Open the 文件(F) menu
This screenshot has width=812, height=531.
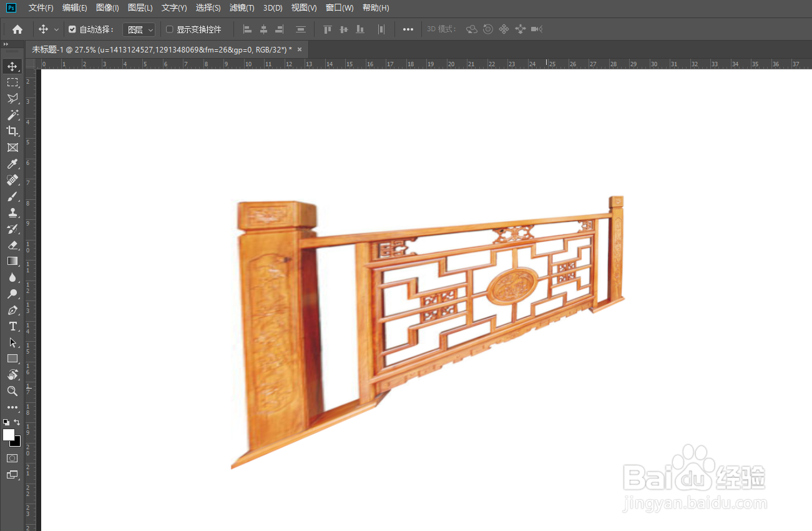[x=41, y=8]
